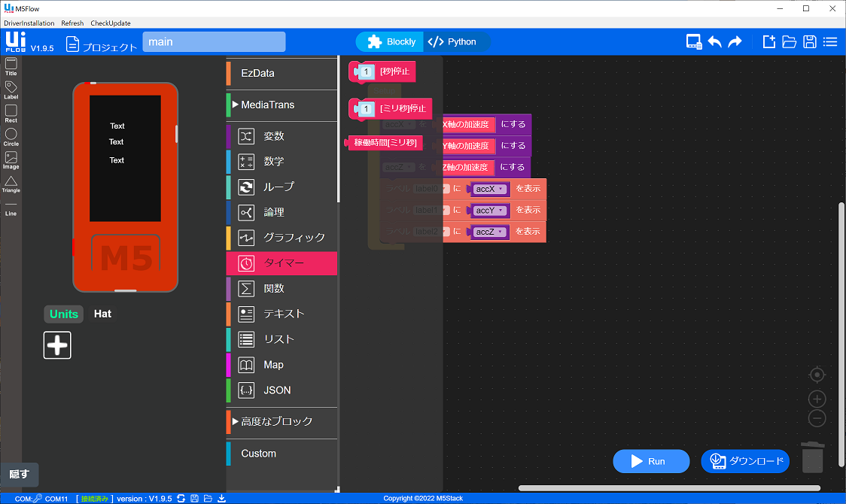Click the 隠す hide button
The width and height of the screenshot is (846, 504).
click(x=20, y=475)
